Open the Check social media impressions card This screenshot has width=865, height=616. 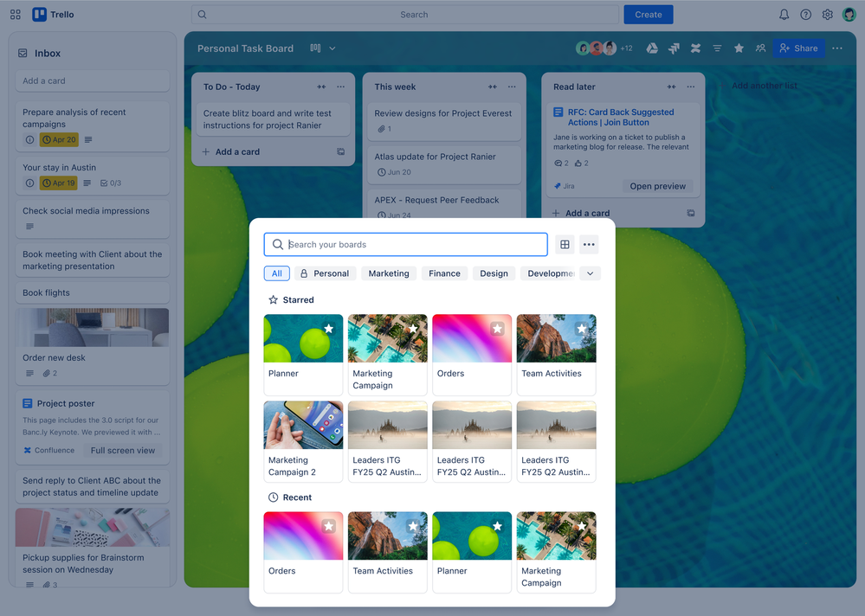click(93, 219)
